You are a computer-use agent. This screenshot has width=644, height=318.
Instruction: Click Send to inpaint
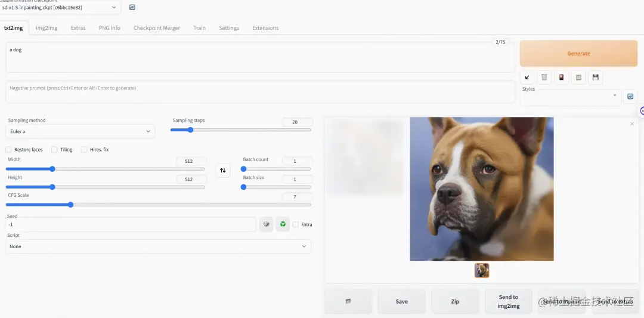click(562, 301)
